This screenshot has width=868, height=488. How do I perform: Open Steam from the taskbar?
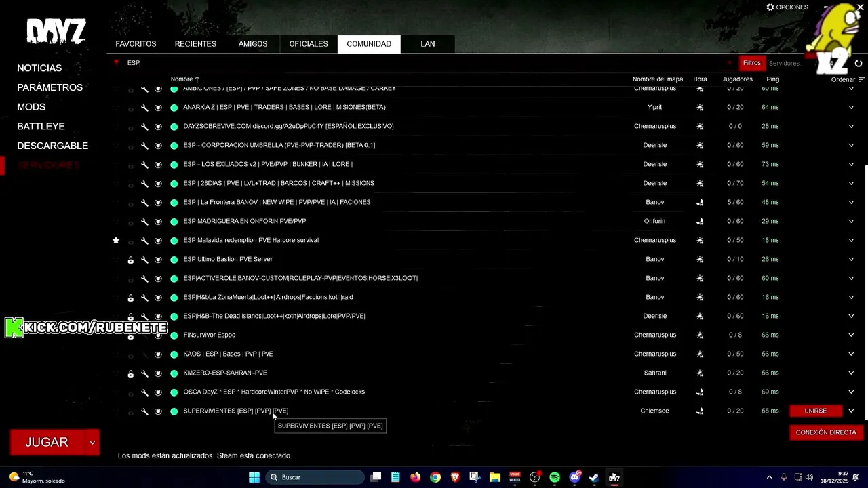click(x=594, y=477)
